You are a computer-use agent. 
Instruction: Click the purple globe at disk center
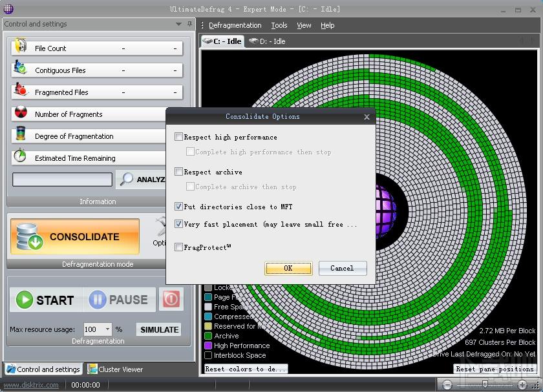tap(386, 211)
